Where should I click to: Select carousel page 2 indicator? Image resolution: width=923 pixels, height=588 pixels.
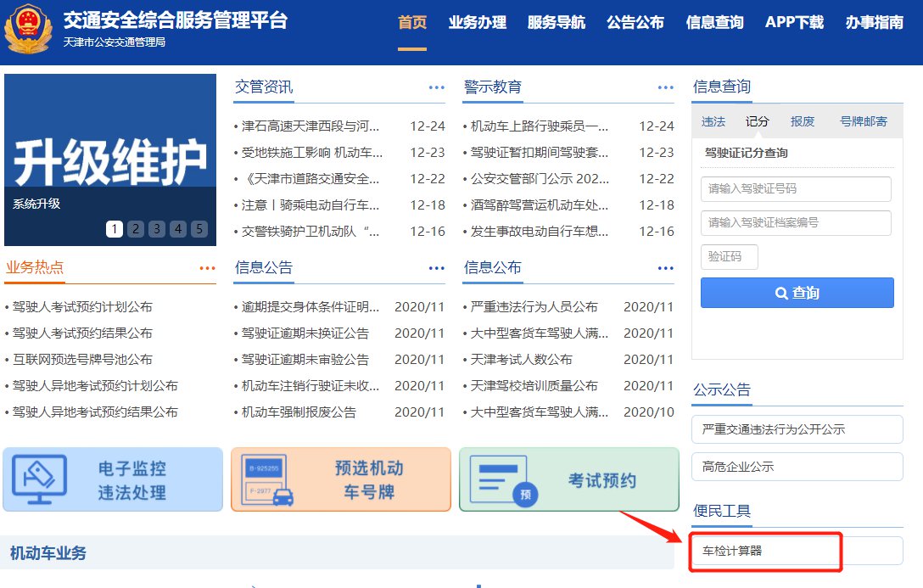pos(136,229)
